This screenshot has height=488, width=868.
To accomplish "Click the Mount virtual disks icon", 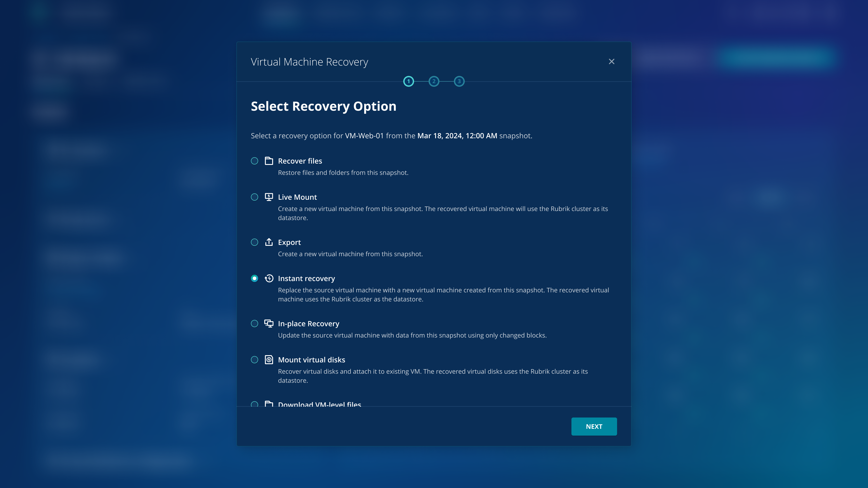I will click(x=269, y=360).
